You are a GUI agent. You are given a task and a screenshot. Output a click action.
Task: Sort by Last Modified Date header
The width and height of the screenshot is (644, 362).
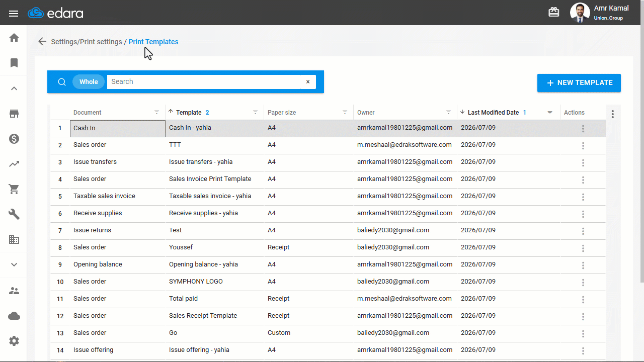(493, 113)
